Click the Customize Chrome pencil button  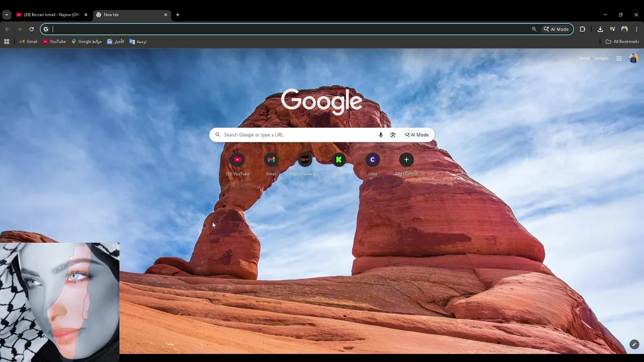click(x=634, y=344)
